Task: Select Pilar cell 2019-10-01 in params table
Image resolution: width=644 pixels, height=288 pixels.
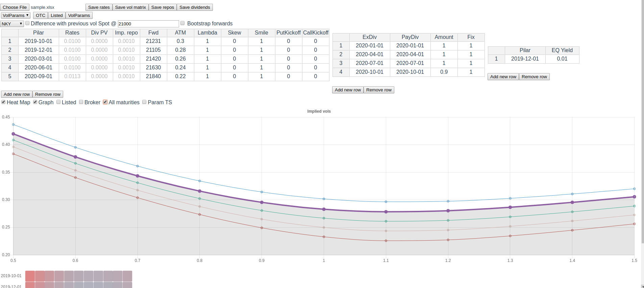Action: [x=39, y=41]
